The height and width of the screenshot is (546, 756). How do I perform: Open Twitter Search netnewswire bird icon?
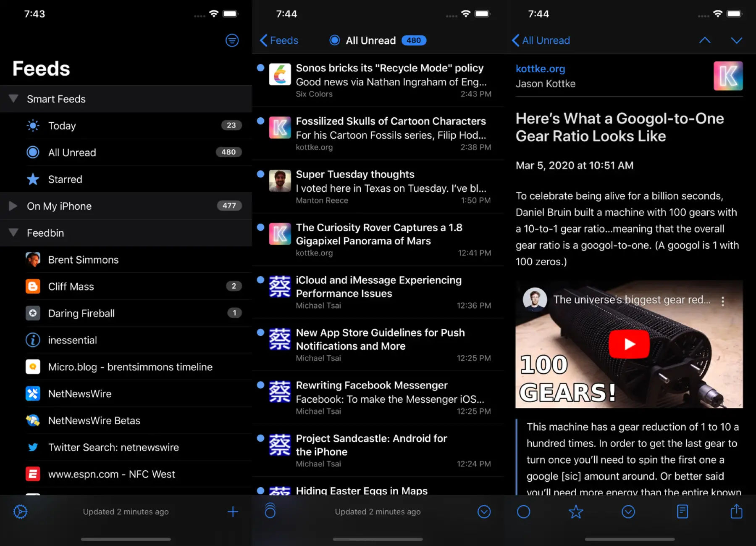(33, 447)
